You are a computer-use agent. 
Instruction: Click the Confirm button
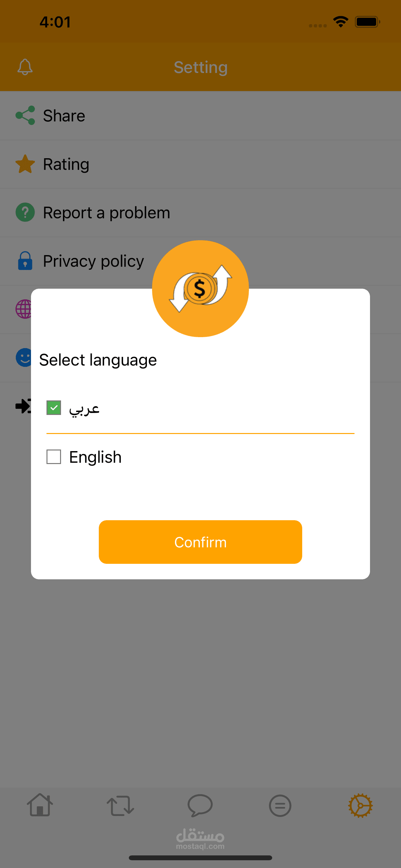pyautogui.click(x=200, y=542)
